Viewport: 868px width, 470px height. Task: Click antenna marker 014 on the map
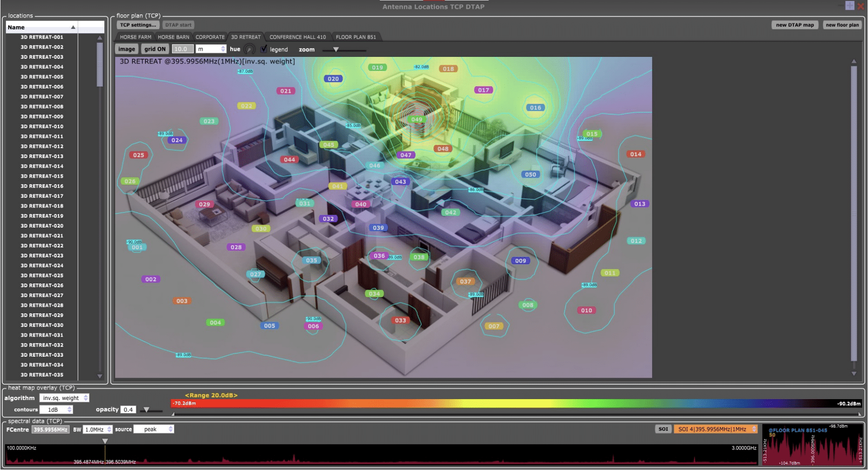(x=635, y=154)
